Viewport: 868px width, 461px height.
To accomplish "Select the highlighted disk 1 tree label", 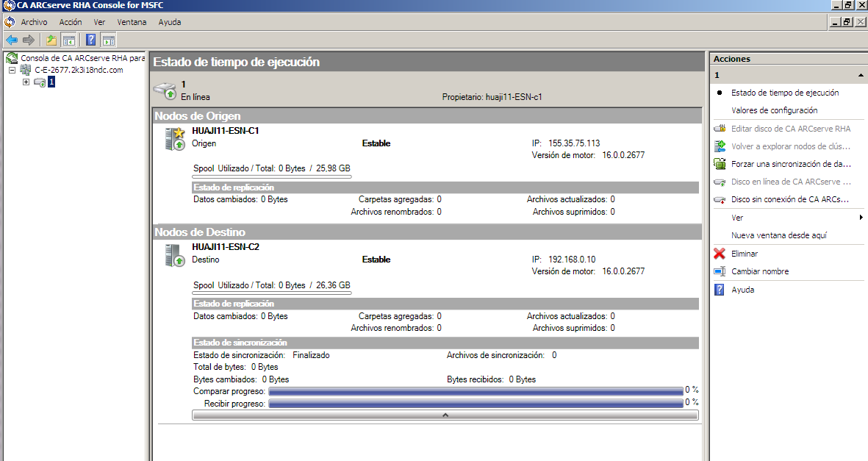I will pos(51,82).
